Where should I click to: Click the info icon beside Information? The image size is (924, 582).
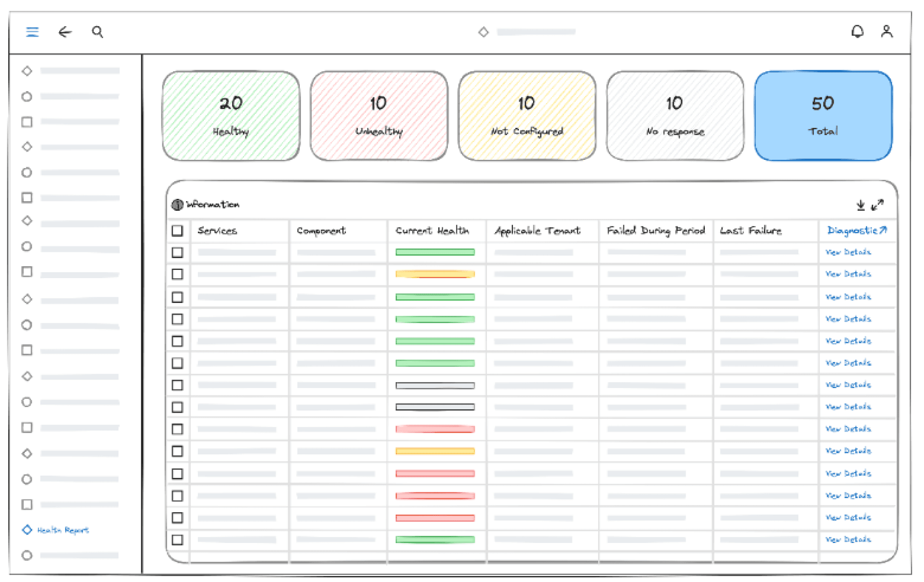177,204
